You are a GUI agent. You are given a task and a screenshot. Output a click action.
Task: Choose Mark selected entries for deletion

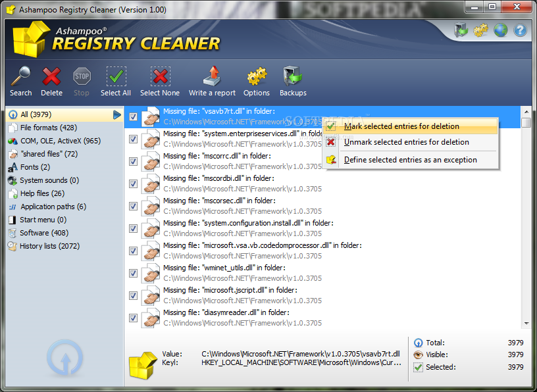tap(410, 126)
